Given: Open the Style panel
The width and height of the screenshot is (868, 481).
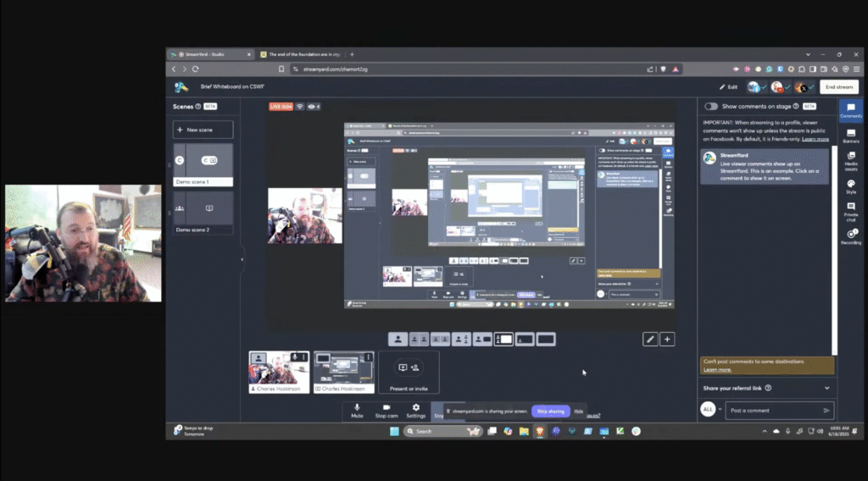Looking at the screenshot, I should [850, 185].
